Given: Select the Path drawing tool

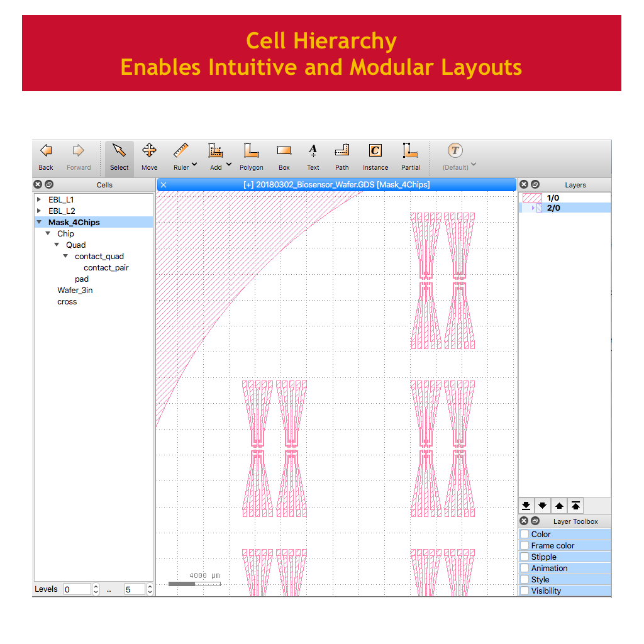Looking at the screenshot, I should coord(341,151).
